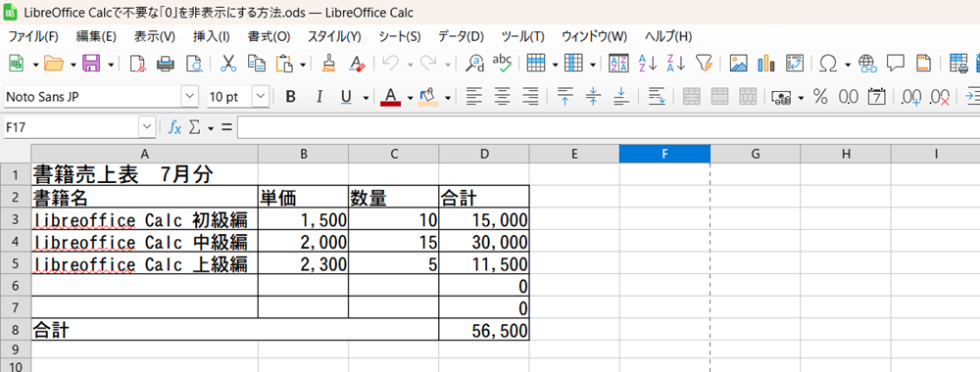Click the formula input line

609,127
